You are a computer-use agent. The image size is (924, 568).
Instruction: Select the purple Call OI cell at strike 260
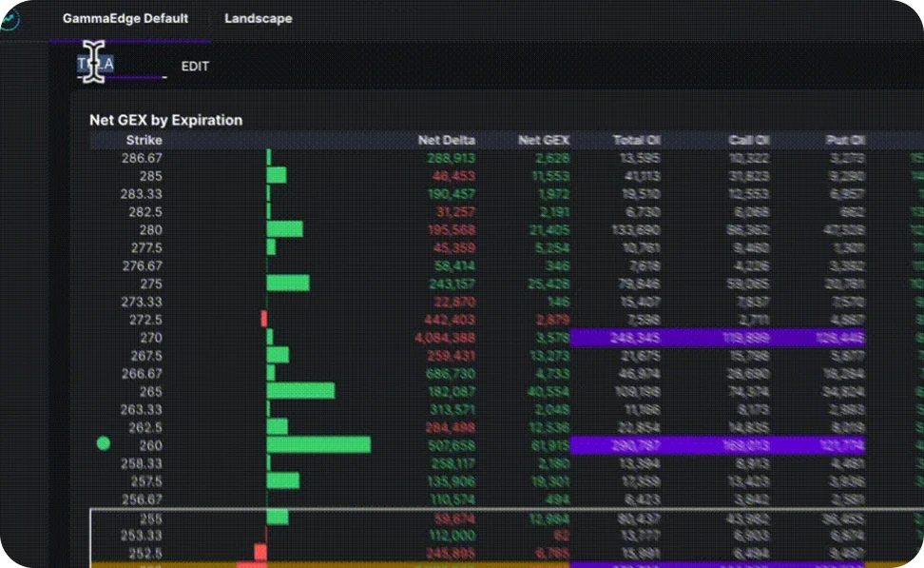coord(748,443)
